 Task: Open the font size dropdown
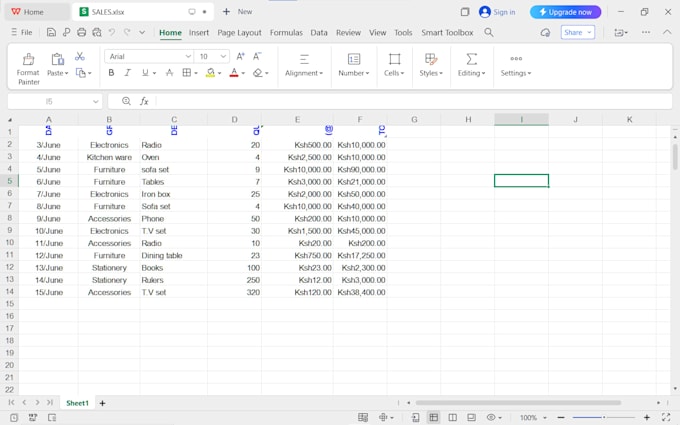(x=223, y=56)
